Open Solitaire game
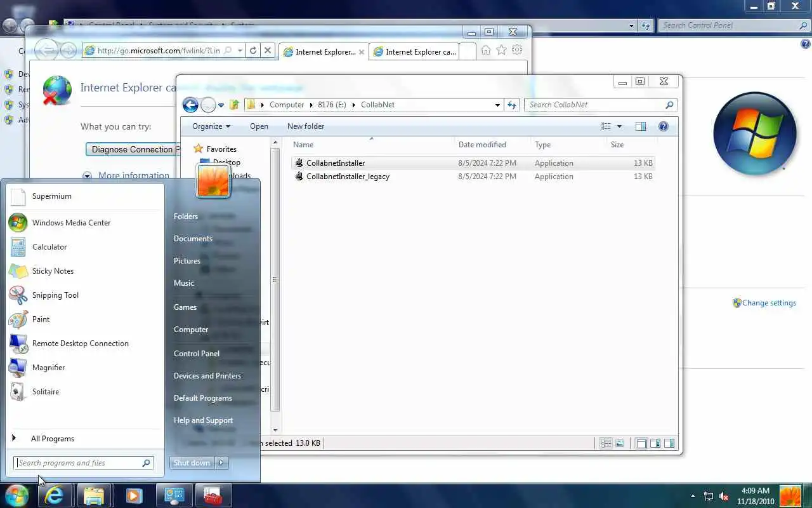 tap(85, 392)
